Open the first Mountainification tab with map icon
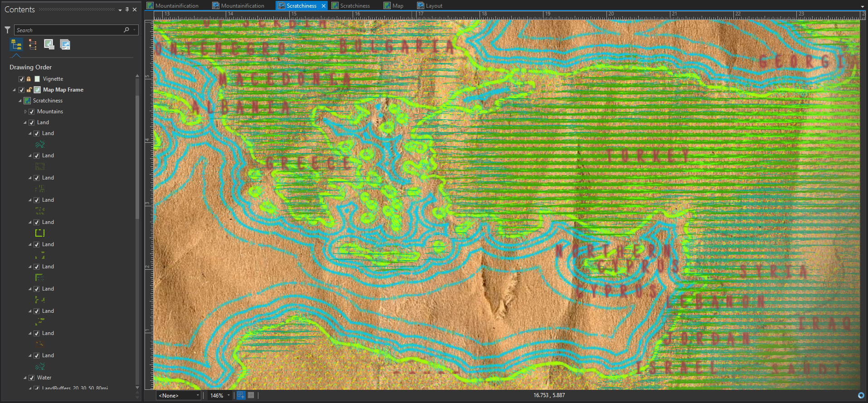Image resolution: width=868 pixels, height=403 pixels. pos(173,6)
